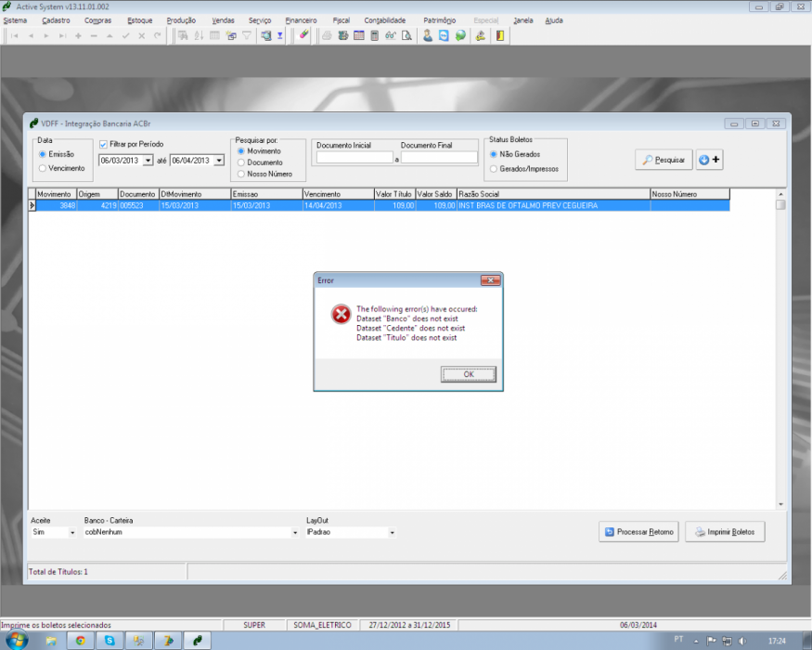This screenshot has width=812, height=650.
Task: Click the Vencimento column header in grid
Action: pos(338,194)
